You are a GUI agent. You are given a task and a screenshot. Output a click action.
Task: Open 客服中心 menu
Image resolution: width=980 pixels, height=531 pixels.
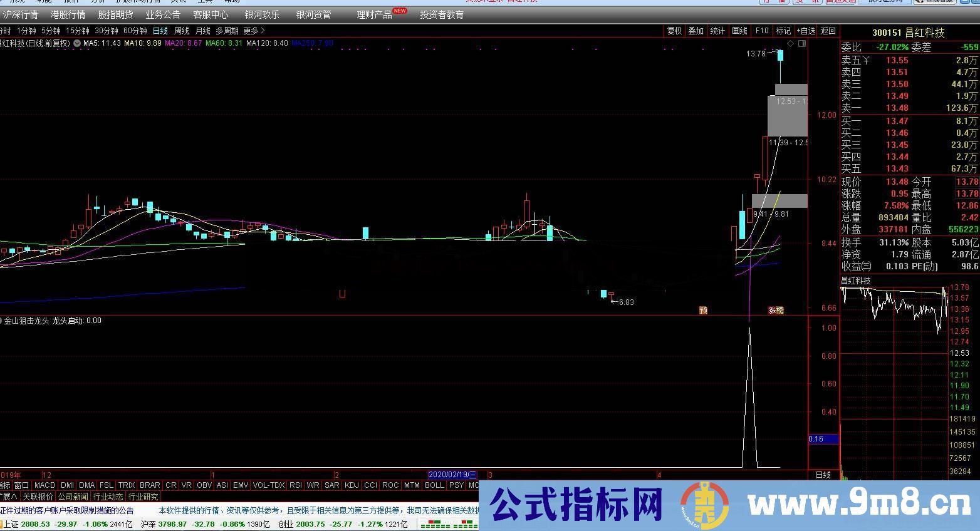tap(211, 14)
